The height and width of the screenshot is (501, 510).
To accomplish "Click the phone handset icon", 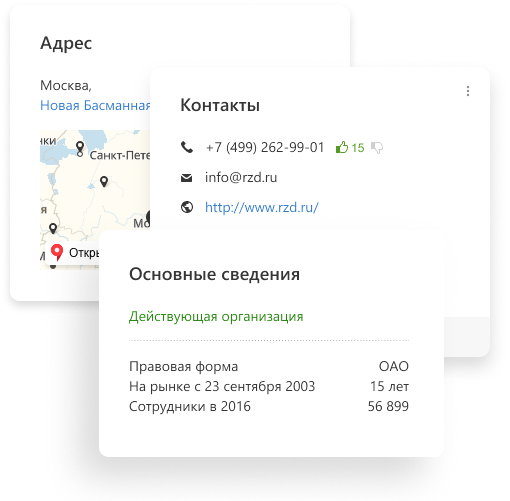I will [x=187, y=147].
